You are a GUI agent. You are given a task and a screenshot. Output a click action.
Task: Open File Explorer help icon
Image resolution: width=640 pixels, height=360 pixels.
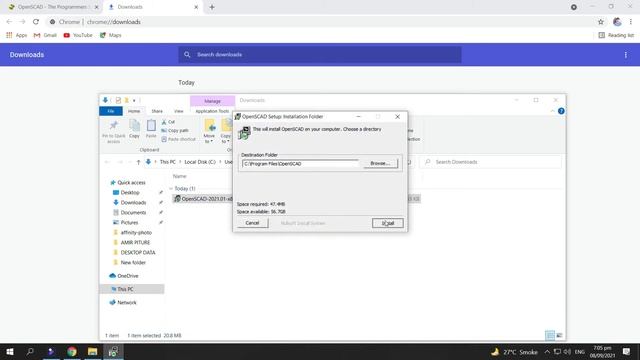tap(561, 111)
